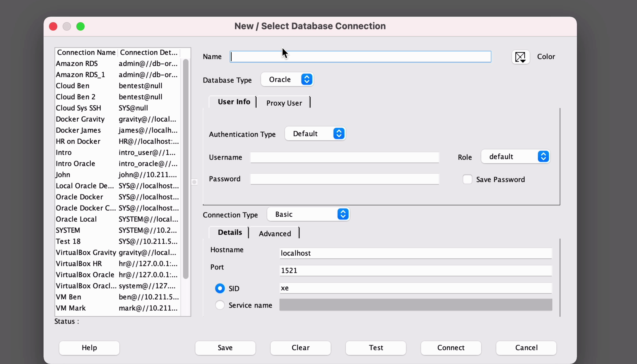The image size is (637, 364).
Task: Expand the Authentication Type dropdown
Action: [315, 134]
